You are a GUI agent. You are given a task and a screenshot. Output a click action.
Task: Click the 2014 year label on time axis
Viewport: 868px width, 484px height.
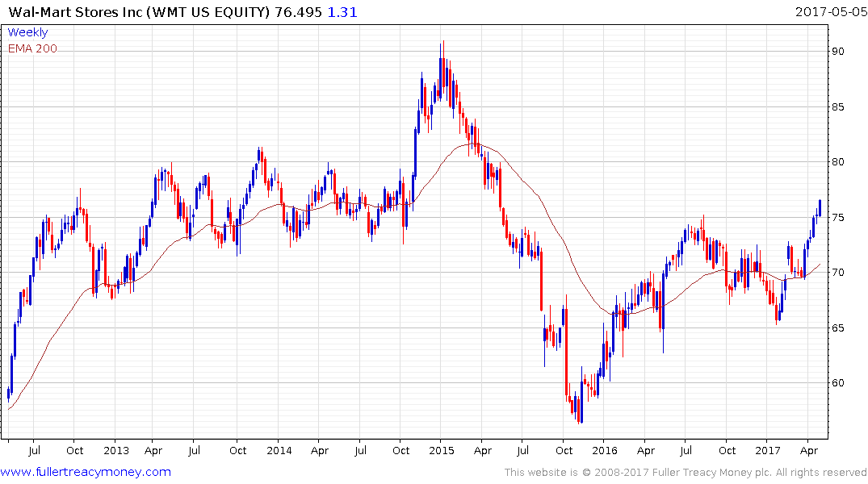tap(279, 450)
